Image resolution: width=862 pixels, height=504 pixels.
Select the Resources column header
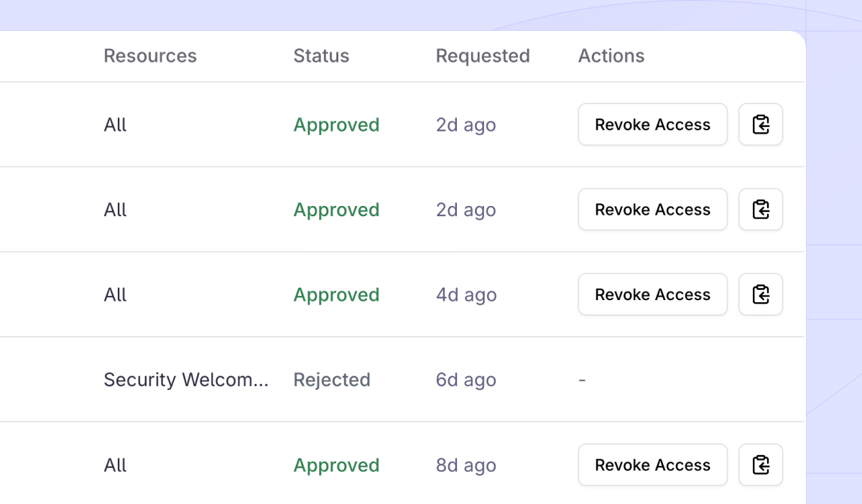tap(150, 55)
